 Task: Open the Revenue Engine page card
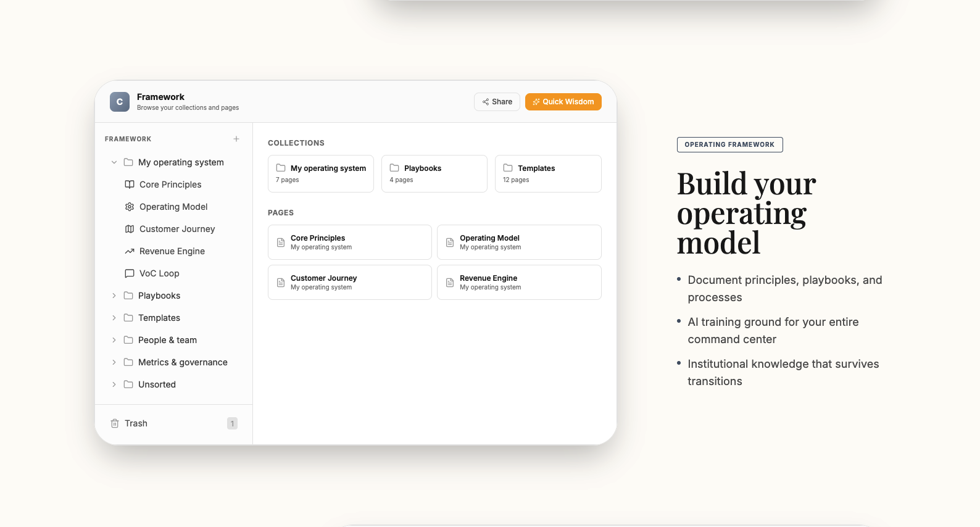[x=519, y=282]
